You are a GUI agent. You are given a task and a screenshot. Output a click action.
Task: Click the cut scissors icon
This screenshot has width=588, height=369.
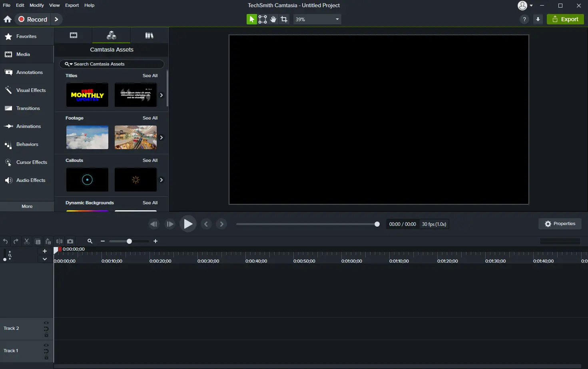pos(27,241)
